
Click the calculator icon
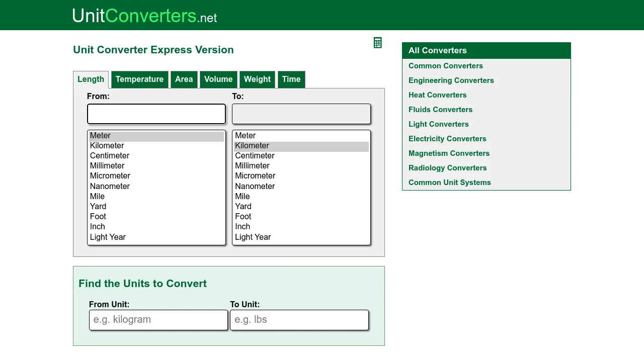(378, 43)
